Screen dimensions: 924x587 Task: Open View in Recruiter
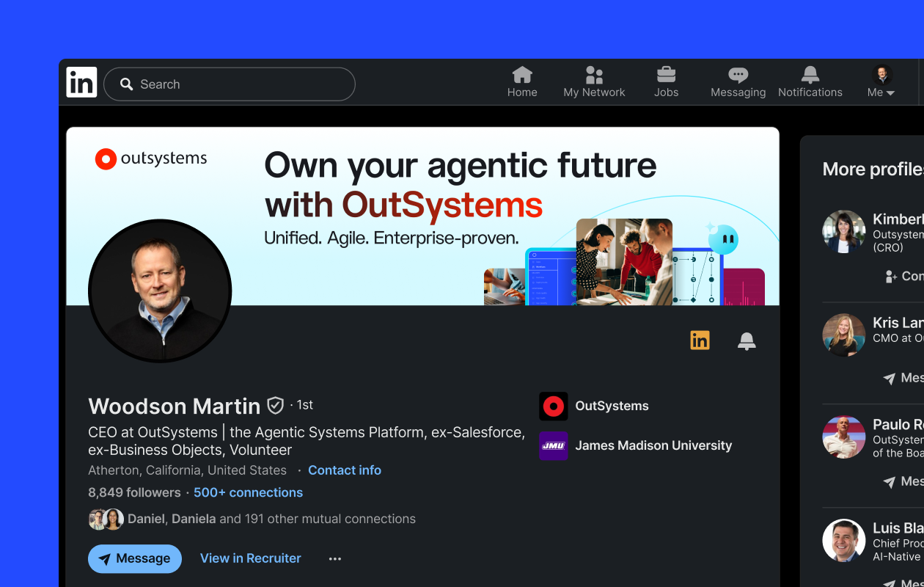(x=251, y=558)
